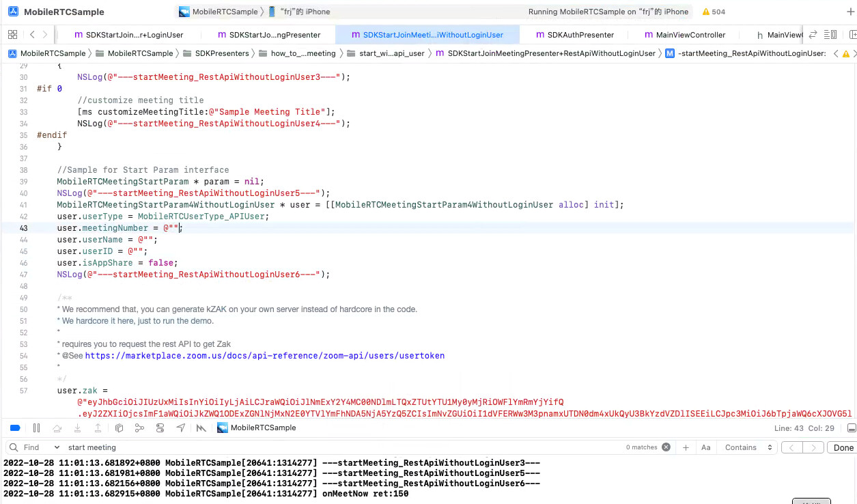Switch to the SDKStartJo...ngPresenter tab
Viewport: 857px width, 504px height.
(x=268, y=34)
